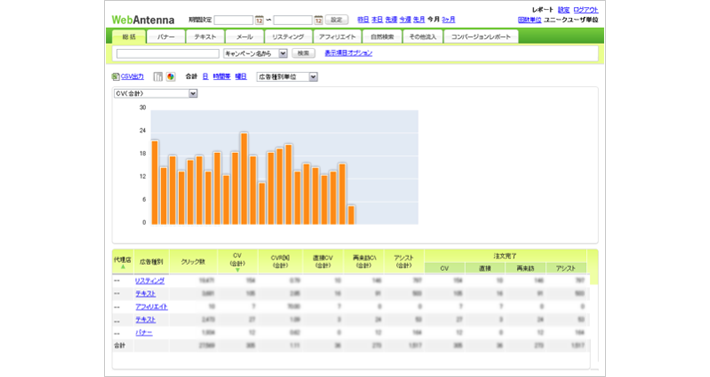Set the period to 先週
The image size is (710, 377).
pyautogui.click(x=391, y=19)
